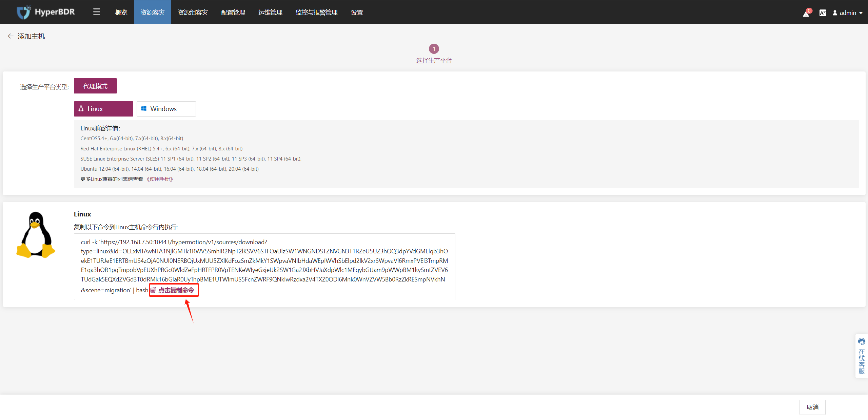Viewport: 868px width, 420px height.
Task: Click the Linux section heading
Action: click(82, 214)
